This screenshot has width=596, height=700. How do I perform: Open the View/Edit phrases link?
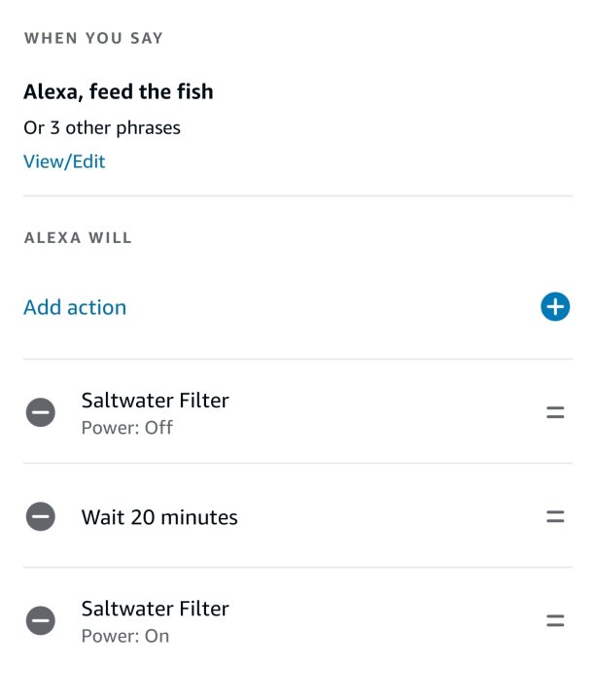coord(64,161)
